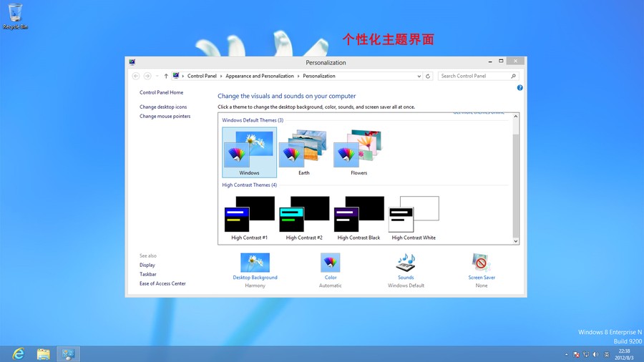644x362 pixels.
Task: Click the blue help question mark icon
Action: [x=519, y=88]
